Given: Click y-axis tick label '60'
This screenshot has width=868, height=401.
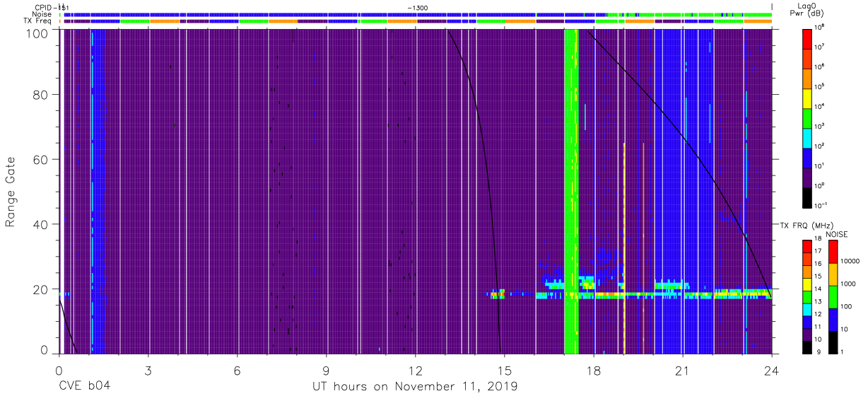Looking at the screenshot, I should (41, 160).
